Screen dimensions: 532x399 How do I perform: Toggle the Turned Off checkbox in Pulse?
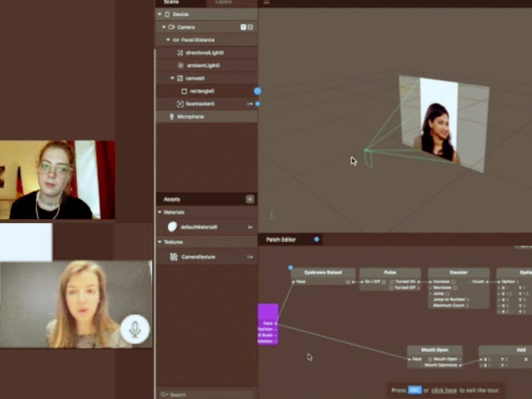391,288
